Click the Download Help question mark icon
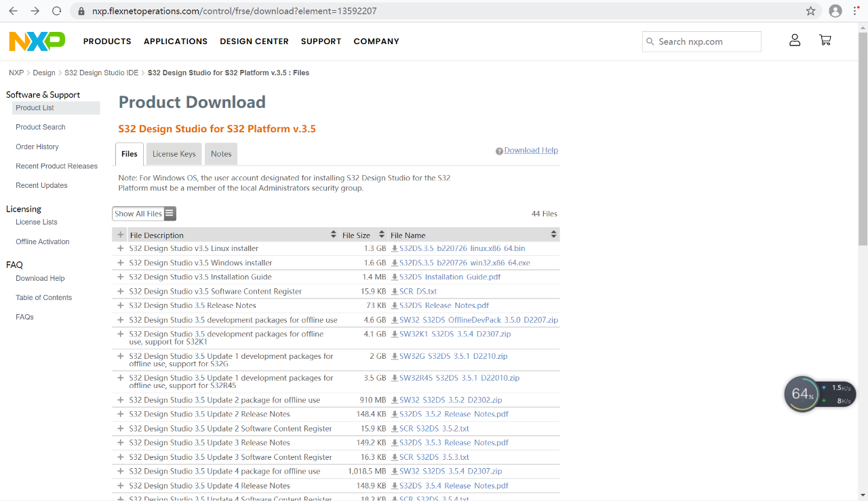Image resolution: width=868 pixels, height=502 pixels. 499,151
